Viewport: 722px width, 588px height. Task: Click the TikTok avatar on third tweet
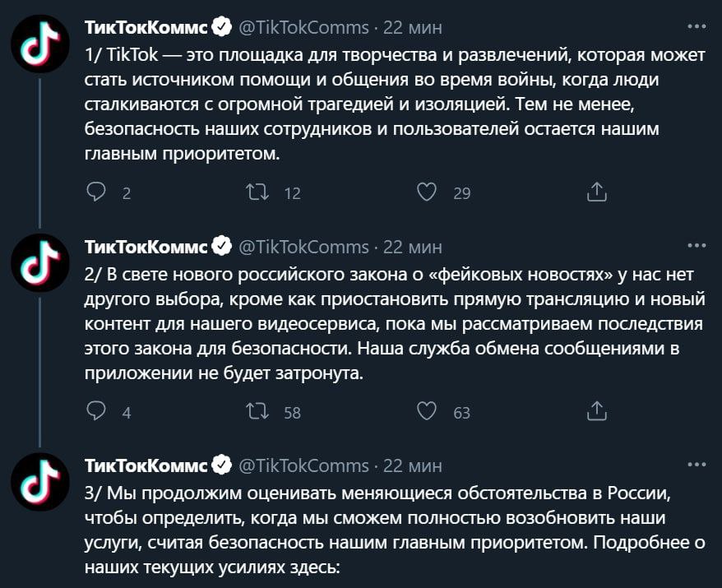[39, 481]
